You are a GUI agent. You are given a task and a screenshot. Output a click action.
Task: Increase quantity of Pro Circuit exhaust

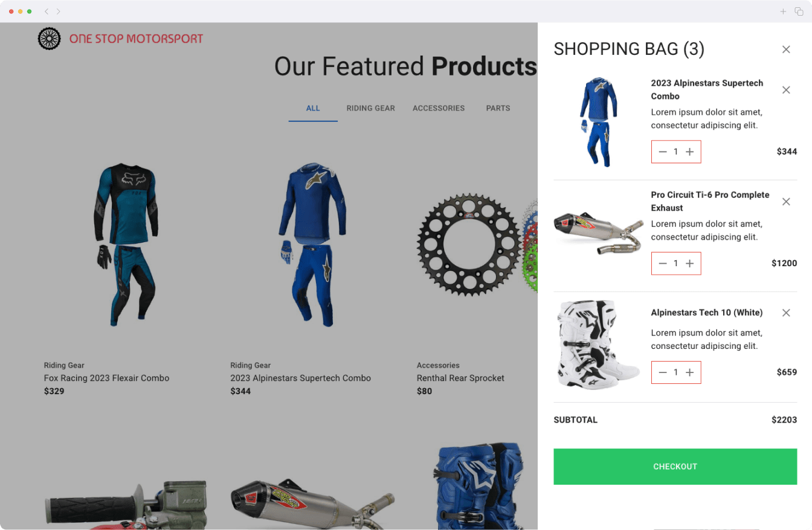pyautogui.click(x=689, y=263)
